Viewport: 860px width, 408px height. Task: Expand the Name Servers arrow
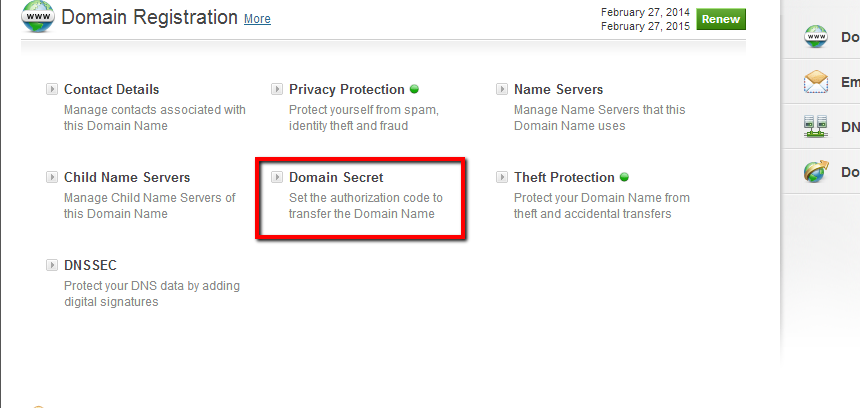(502, 89)
